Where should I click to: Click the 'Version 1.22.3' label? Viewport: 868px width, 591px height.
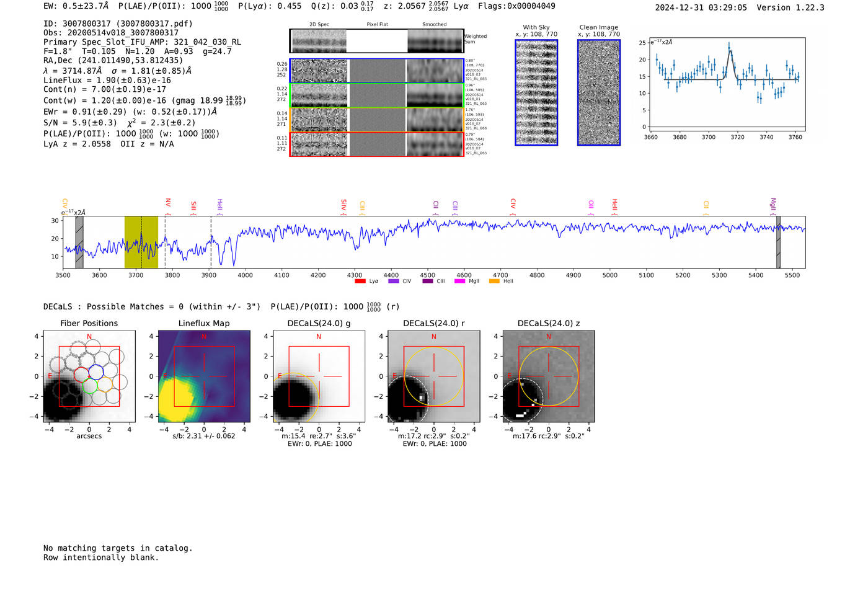(790, 7)
